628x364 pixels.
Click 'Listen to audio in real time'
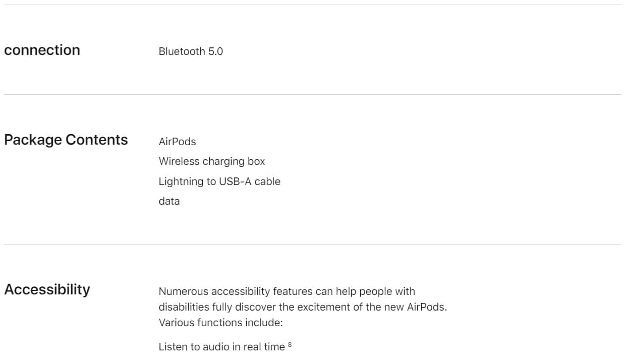pyautogui.click(x=221, y=347)
